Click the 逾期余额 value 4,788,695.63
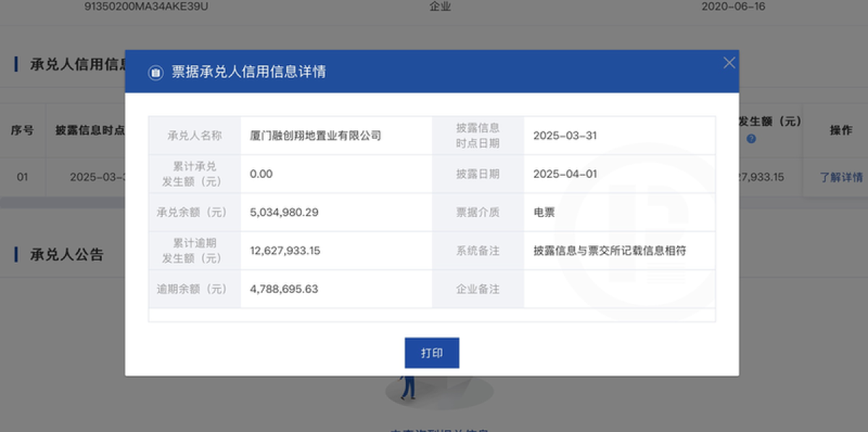 (x=284, y=289)
